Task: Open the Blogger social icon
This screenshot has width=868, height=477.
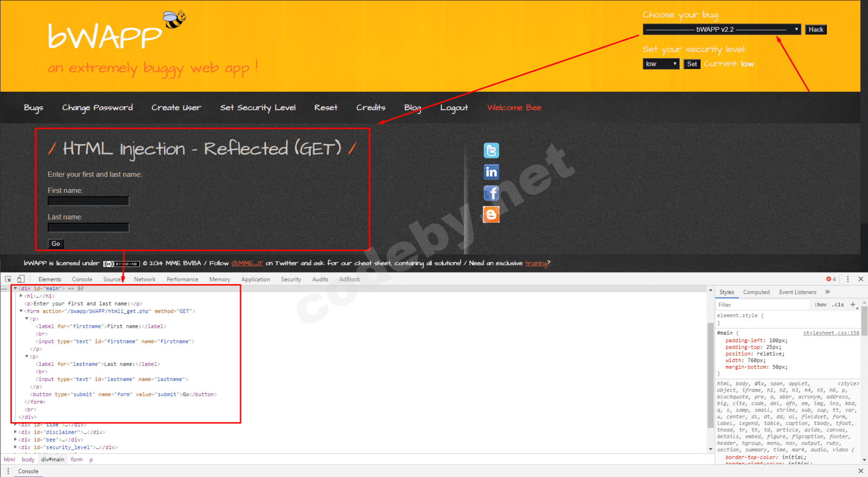Action: (492, 214)
